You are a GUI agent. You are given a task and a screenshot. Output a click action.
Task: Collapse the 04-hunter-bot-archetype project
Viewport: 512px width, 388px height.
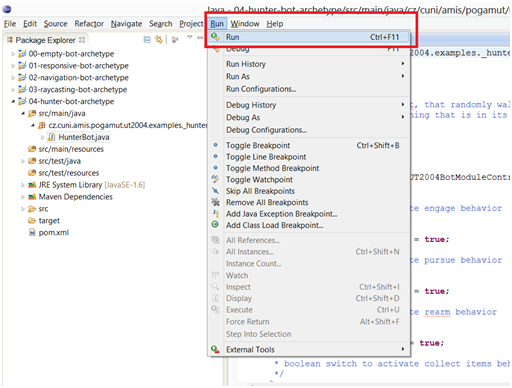(x=13, y=101)
